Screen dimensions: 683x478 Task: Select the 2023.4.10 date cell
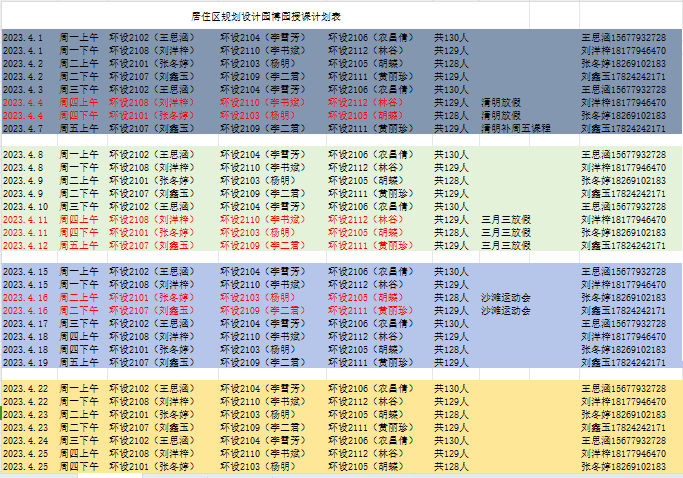click(x=25, y=206)
